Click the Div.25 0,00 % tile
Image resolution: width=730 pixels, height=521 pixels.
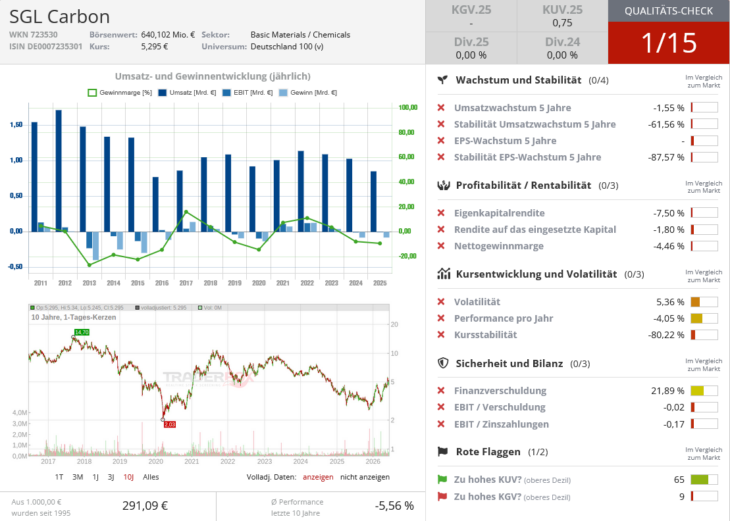tap(471, 48)
